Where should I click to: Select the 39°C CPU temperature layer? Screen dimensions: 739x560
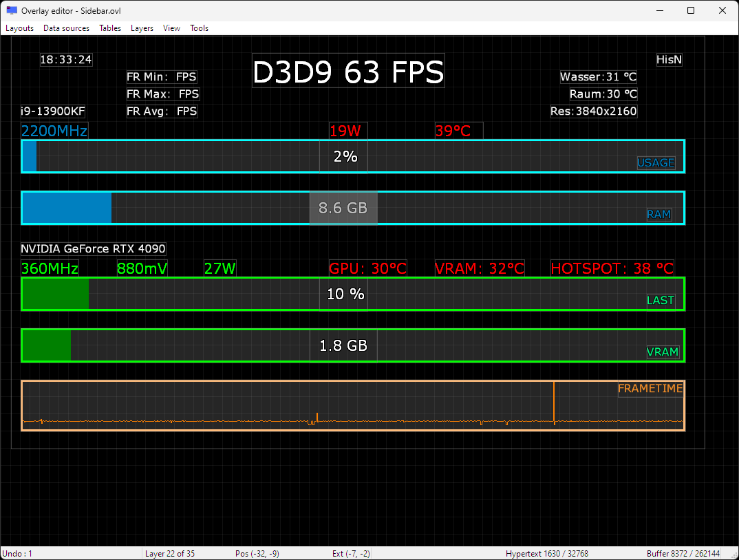click(x=458, y=131)
